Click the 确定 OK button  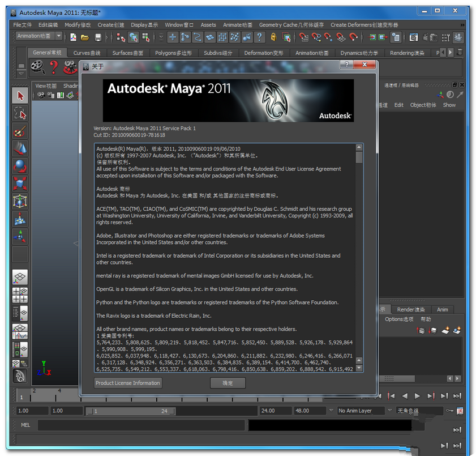tap(228, 383)
